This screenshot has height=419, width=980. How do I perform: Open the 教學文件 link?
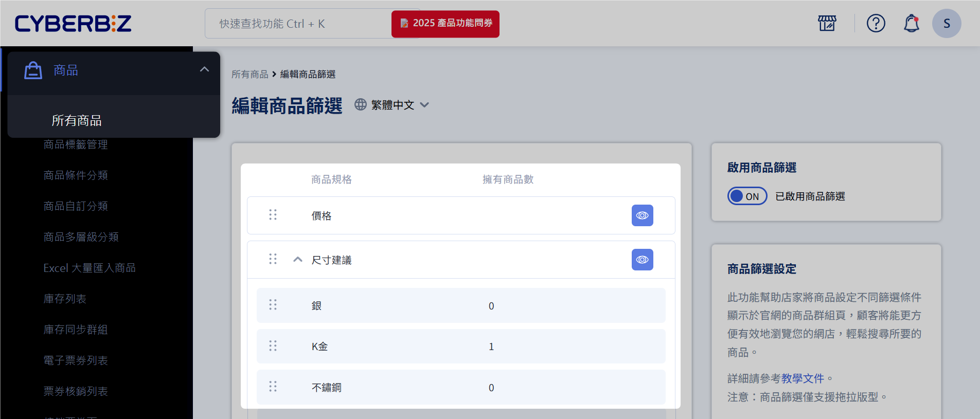802,378
